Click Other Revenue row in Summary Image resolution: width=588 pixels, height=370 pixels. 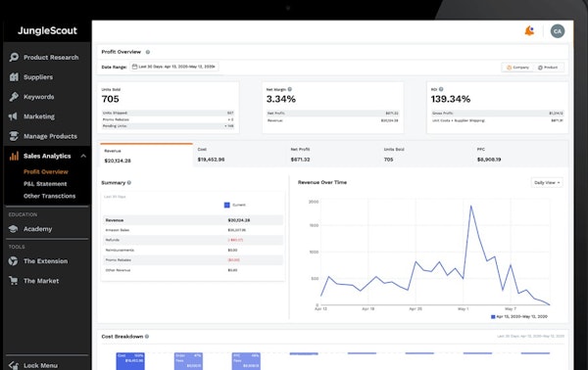(193, 270)
